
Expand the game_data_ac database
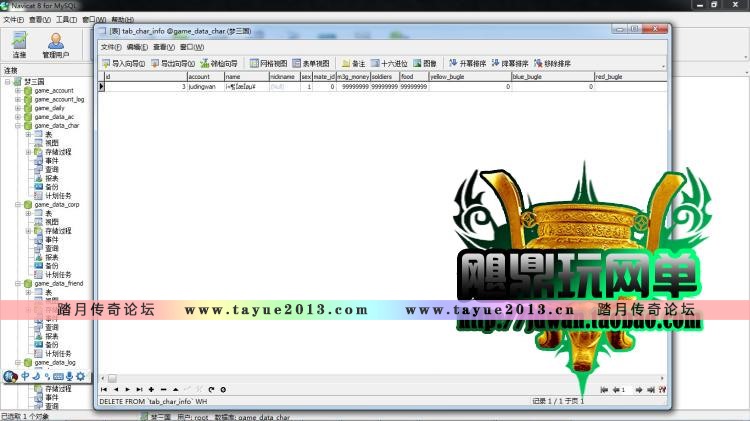(x=18, y=117)
